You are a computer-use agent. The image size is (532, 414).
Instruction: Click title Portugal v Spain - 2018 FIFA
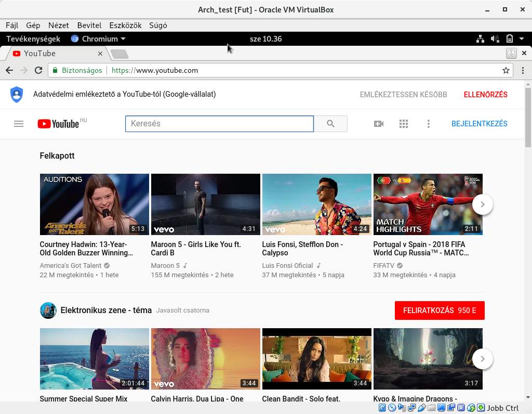(421, 249)
